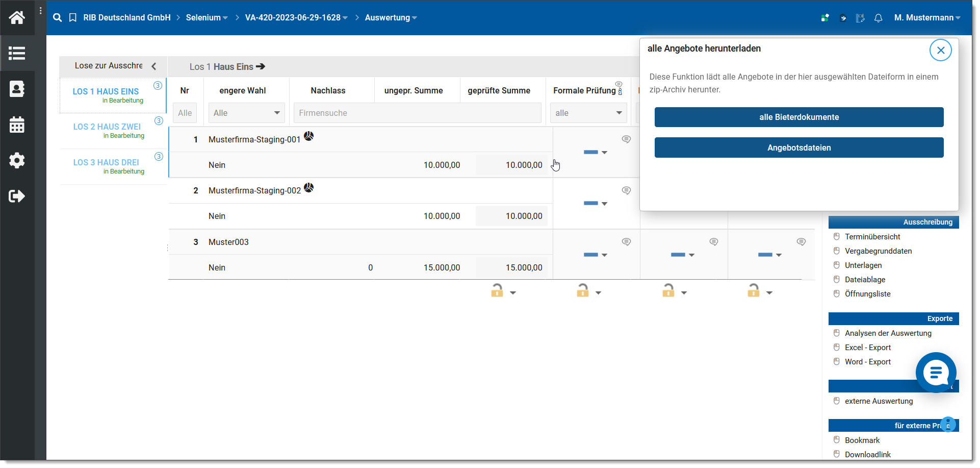This screenshot has width=980, height=468.
Task: Click pie chart icon beside Musterfirma-Staging-001
Action: [x=309, y=136]
